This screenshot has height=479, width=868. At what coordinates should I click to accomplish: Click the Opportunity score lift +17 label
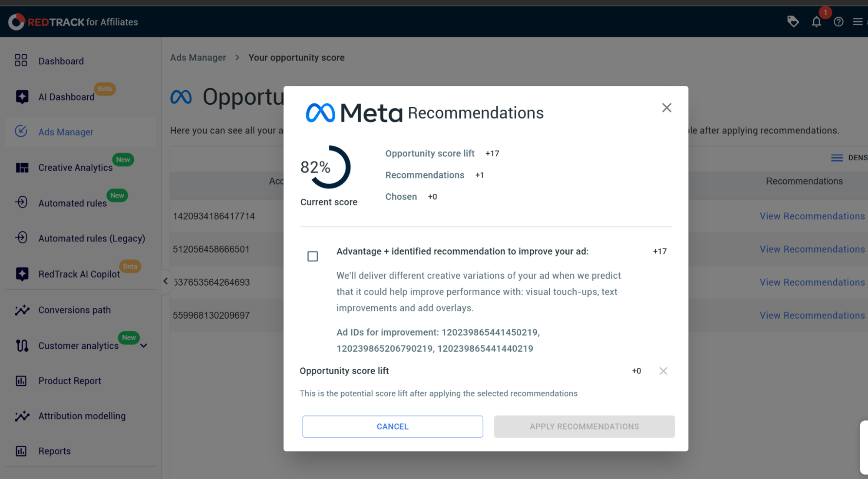tap(442, 153)
